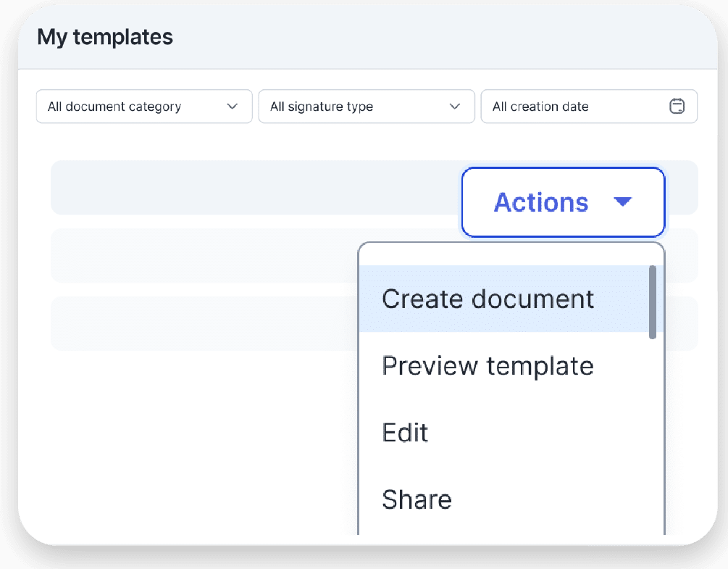
Task: Click the calendar icon in creation date filter
Action: click(677, 107)
